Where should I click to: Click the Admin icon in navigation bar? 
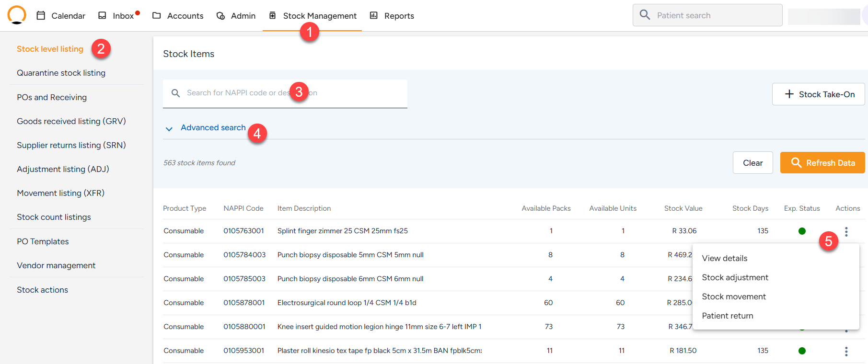(x=220, y=16)
